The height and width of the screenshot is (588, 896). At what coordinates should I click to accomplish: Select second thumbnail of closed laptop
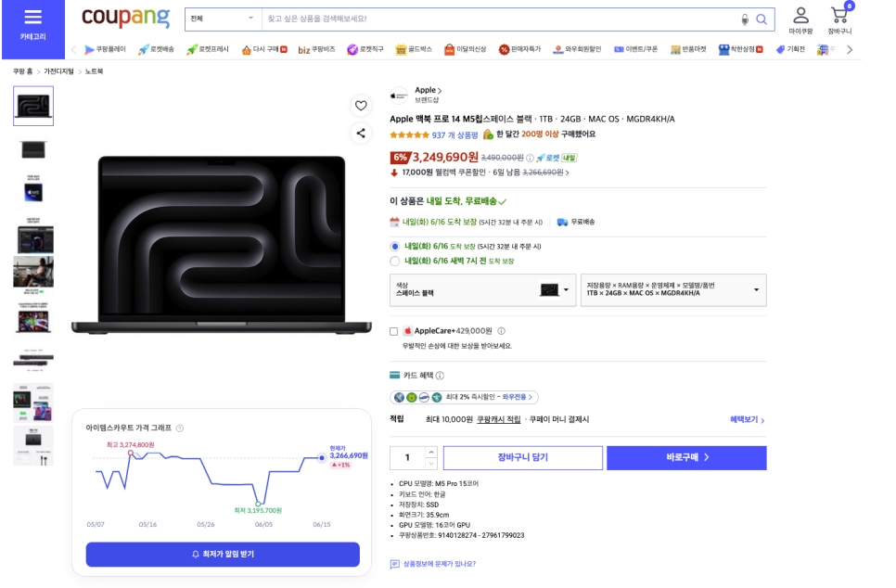(x=33, y=149)
